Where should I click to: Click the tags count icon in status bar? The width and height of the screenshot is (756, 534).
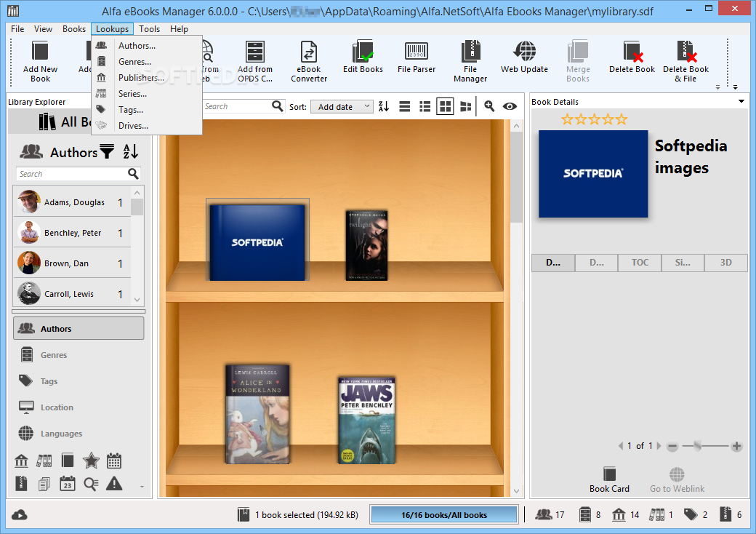pos(691,514)
